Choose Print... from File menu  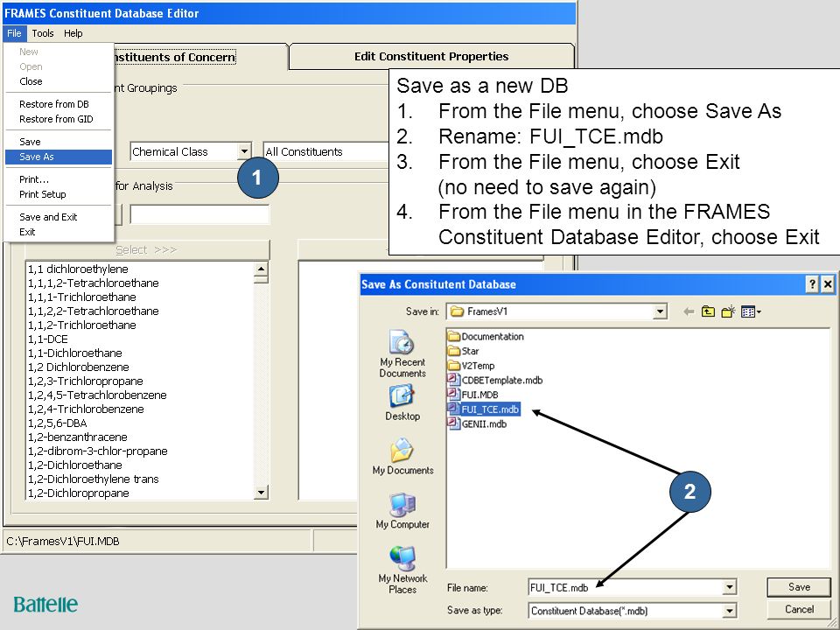point(59,178)
